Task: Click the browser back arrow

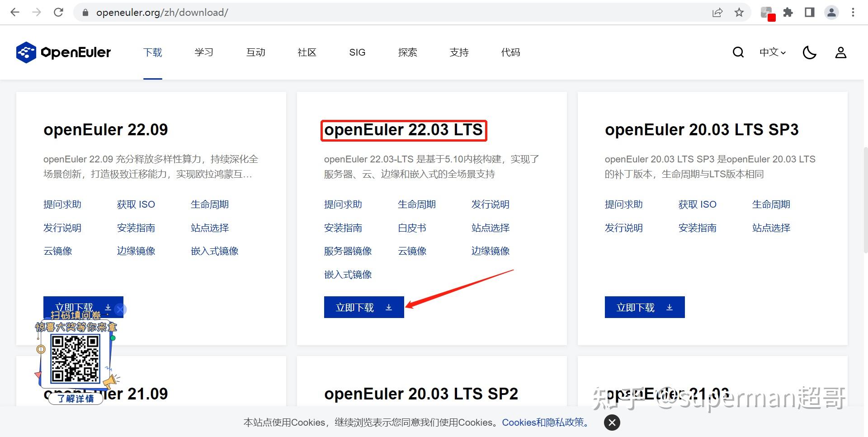Action: tap(15, 12)
